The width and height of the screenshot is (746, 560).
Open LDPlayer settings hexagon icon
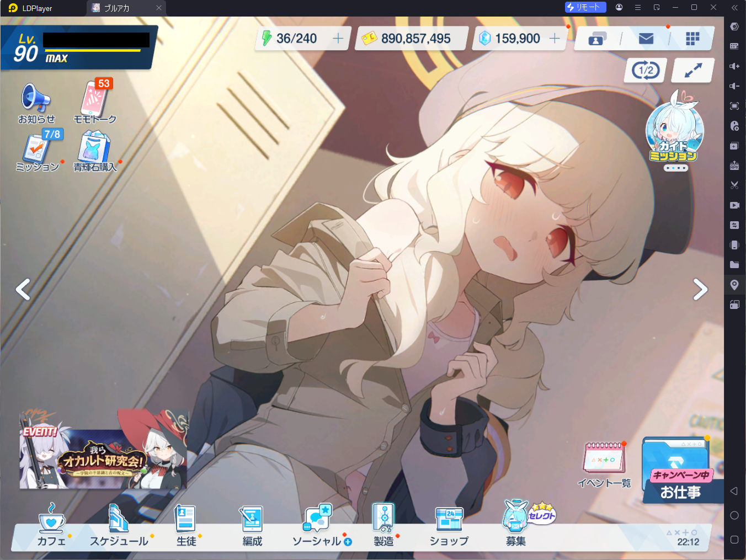point(734,26)
